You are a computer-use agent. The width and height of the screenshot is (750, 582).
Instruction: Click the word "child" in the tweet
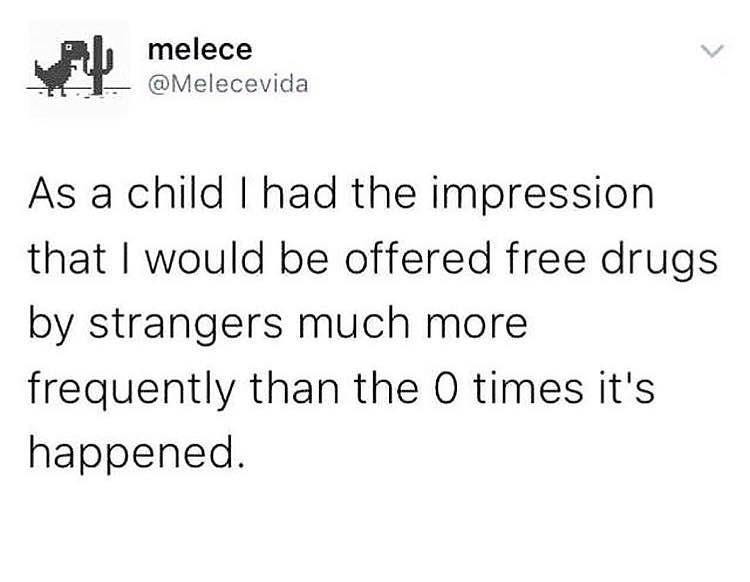point(169,194)
